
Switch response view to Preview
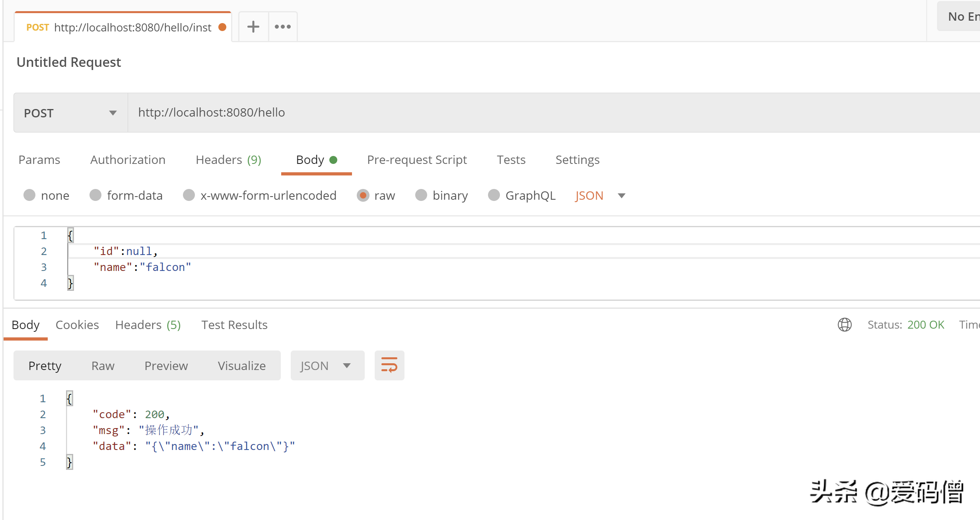(166, 365)
